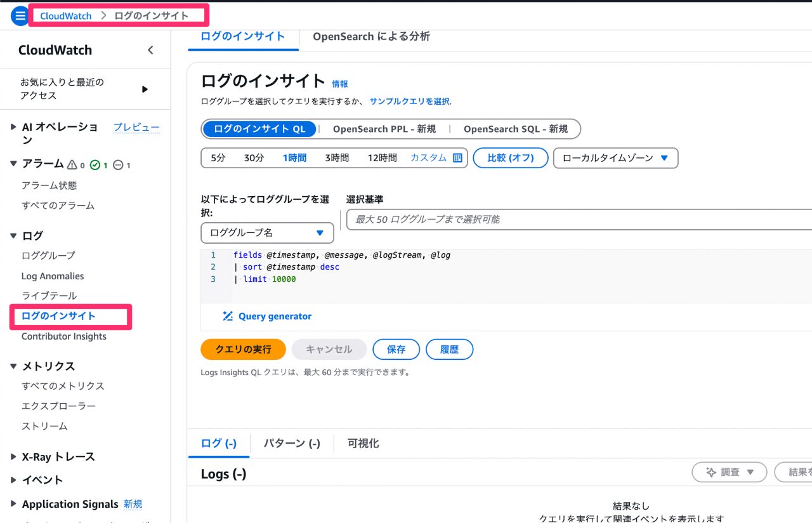This screenshot has width=812, height=523.
Task: Choose the 30分 time range
Action: pyautogui.click(x=254, y=158)
